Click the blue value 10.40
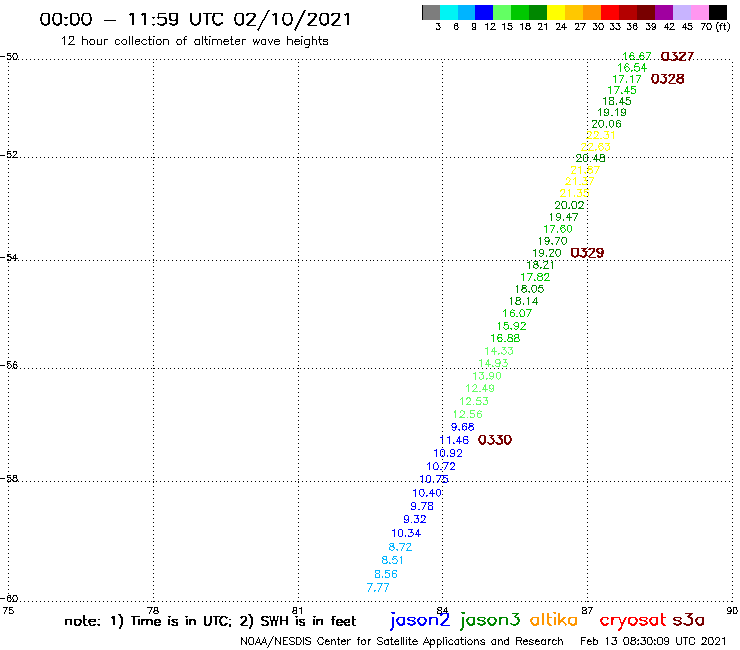This screenshot has width=740, height=650. 427,493
